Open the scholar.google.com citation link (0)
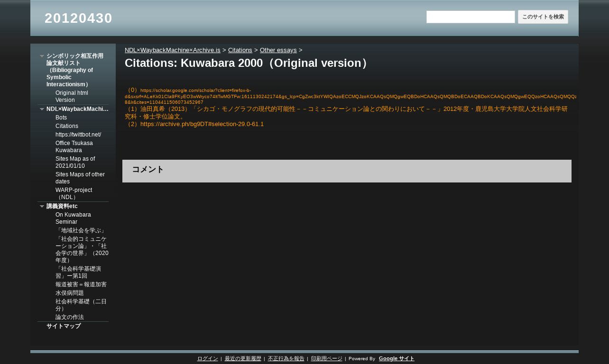The image size is (609, 364). click(351, 96)
